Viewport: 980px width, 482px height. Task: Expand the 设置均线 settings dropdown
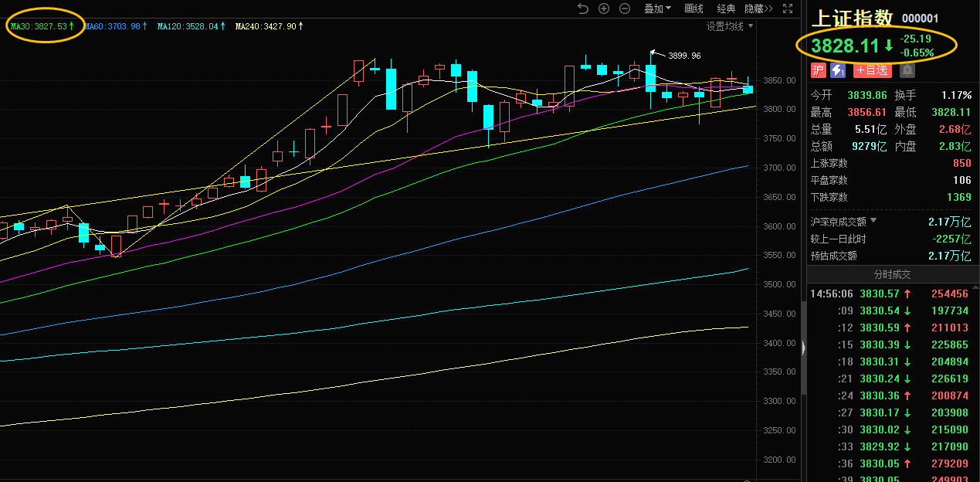coord(729,26)
